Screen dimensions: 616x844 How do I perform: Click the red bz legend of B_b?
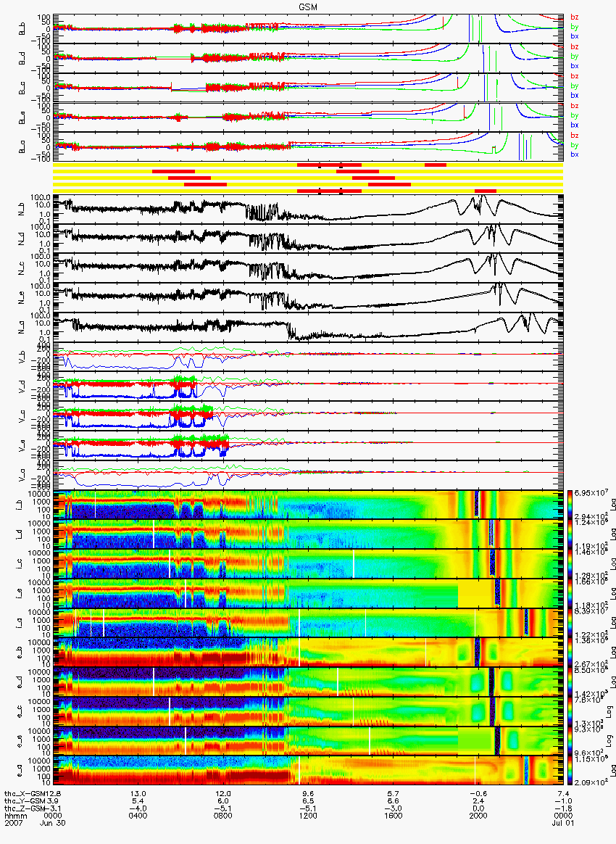pyautogui.click(x=575, y=17)
